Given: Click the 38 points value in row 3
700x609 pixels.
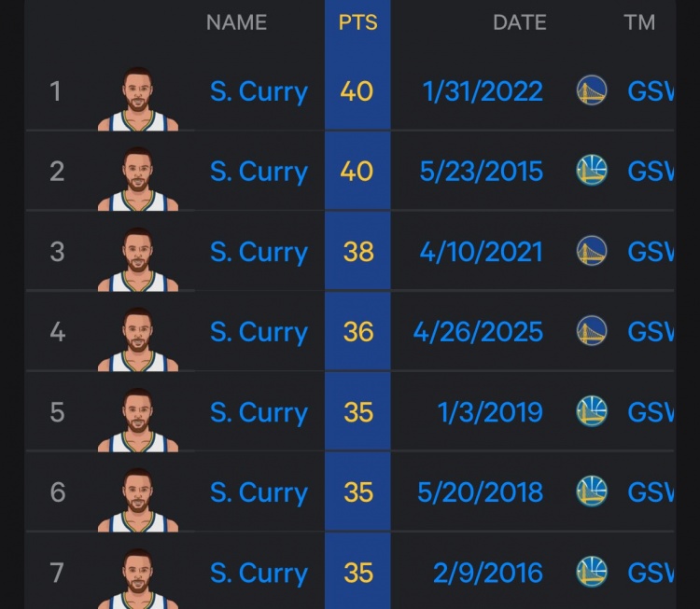Looking at the screenshot, I should (357, 252).
